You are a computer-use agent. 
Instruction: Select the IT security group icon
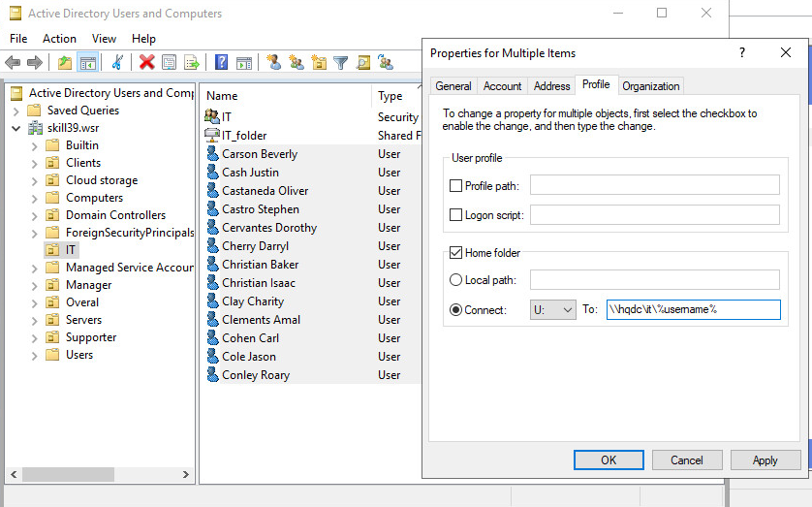212,116
